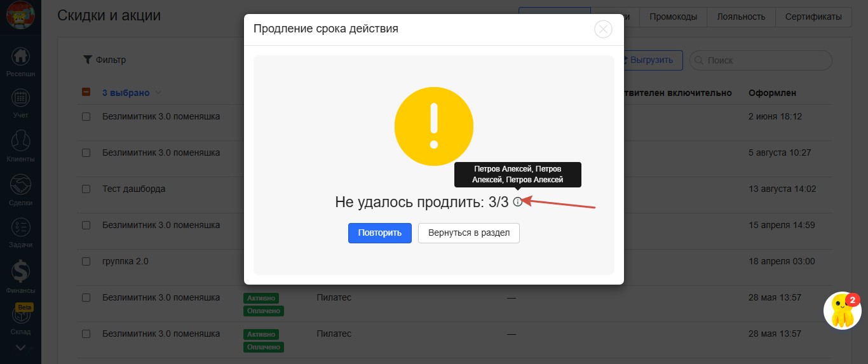Screen dimensions: 868x364
Task: Click Вернуться в раздел button
Action: point(468,233)
